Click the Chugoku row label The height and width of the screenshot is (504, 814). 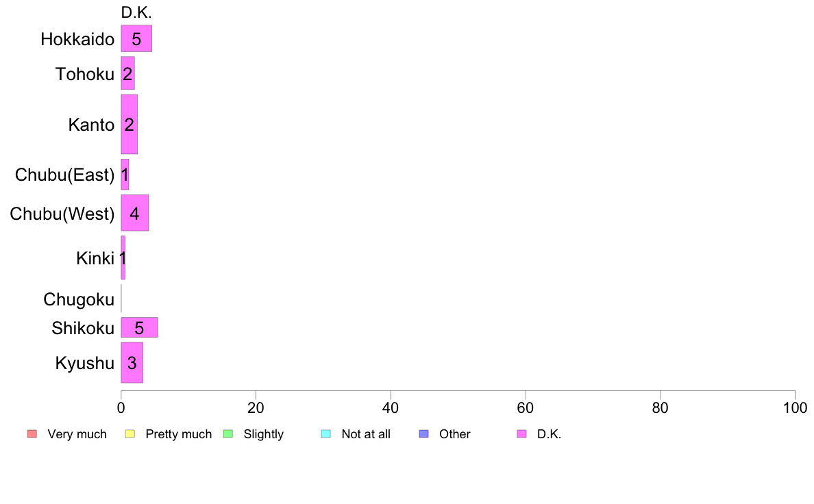[x=79, y=299]
